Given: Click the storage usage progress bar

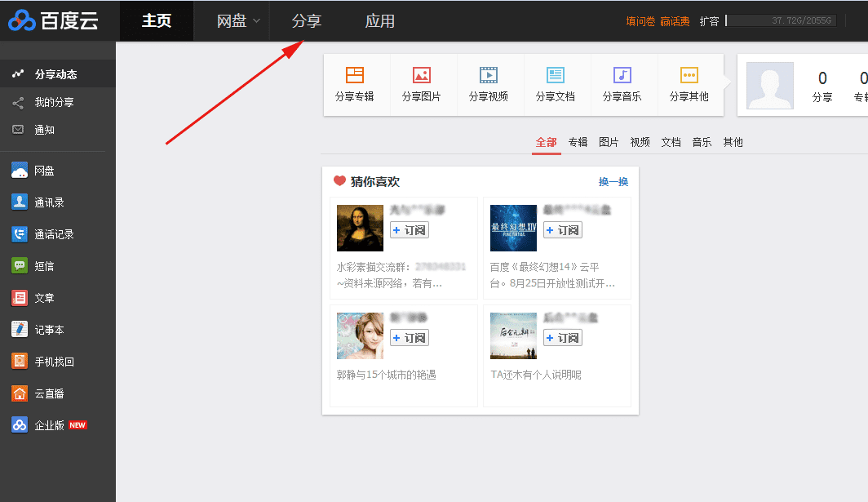Looking at the screenshot, I should [x=781, y=20].
